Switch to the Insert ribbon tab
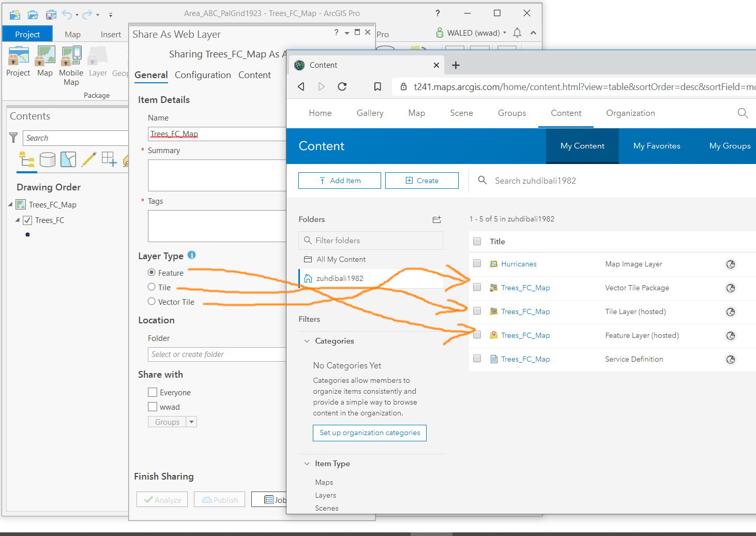This screenshot has height=536, width=756. pyautogui.click(x=111, y=34)
